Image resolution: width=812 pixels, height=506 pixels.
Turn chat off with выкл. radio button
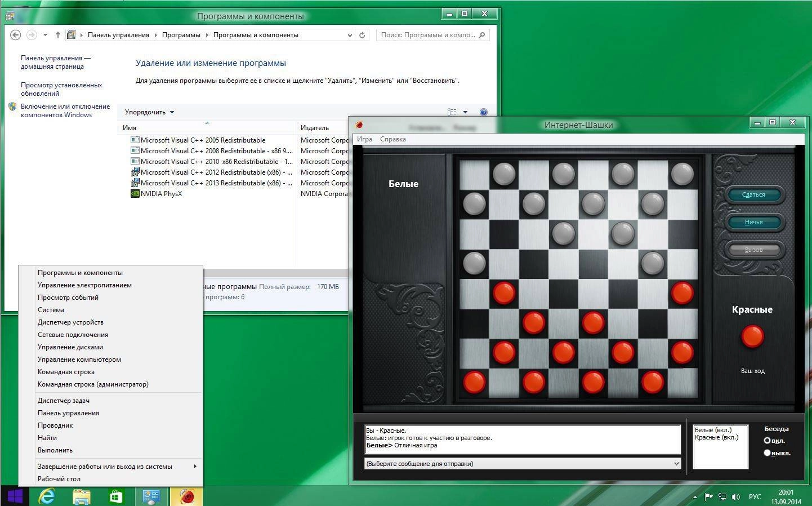[767, 452]
